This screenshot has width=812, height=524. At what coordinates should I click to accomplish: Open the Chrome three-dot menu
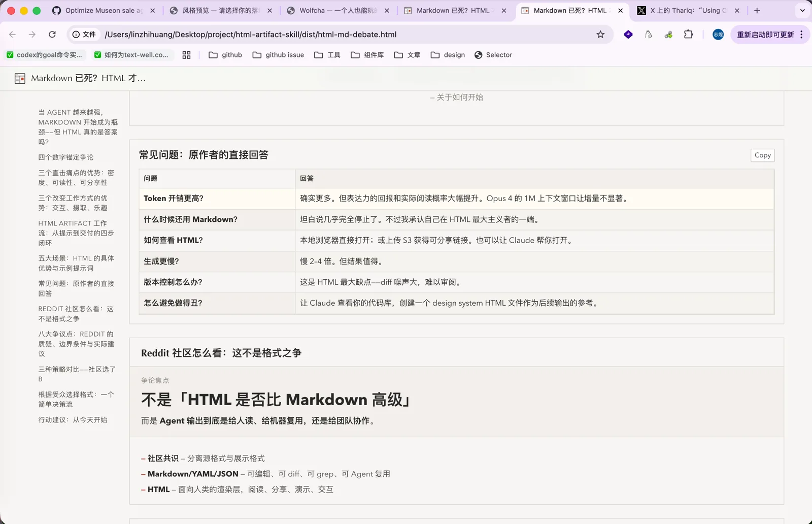(801, 35)
